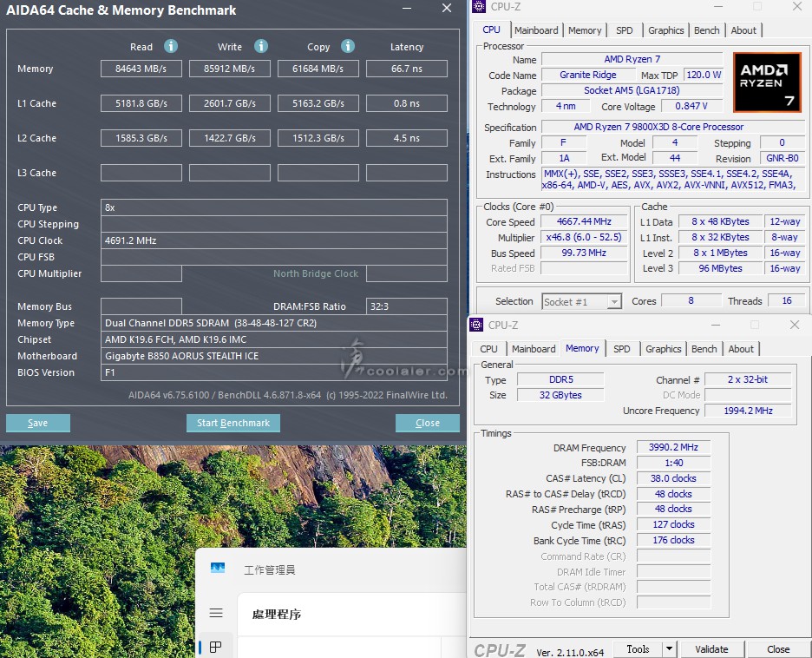Open SPD tab in top CPU-Z window
Viewport: 812px width, 658px height.
(624, 30)
